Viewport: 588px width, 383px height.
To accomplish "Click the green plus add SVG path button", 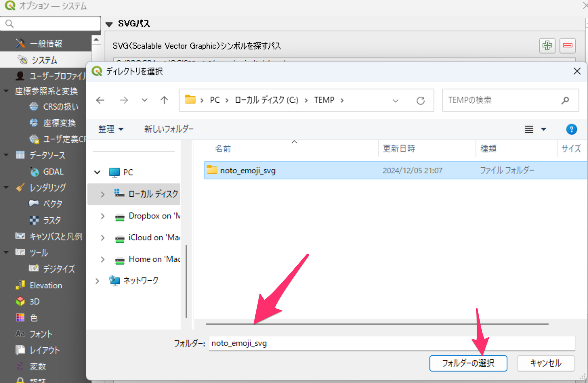I will click(547, 45).
